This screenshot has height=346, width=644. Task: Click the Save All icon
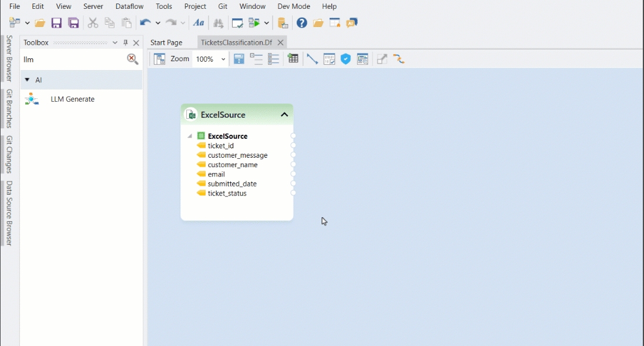(x=73, y=23)
